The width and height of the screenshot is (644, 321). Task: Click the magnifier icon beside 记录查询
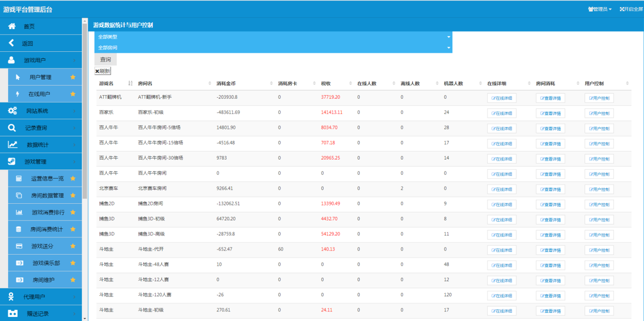(12, 128)
